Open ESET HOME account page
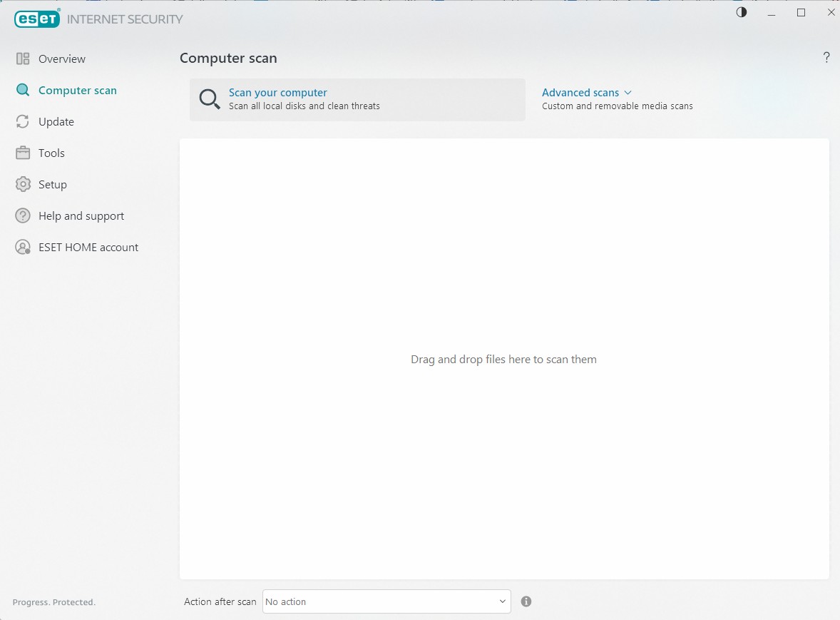The width and height of the screenshot is (840, 620). point(88,247)
